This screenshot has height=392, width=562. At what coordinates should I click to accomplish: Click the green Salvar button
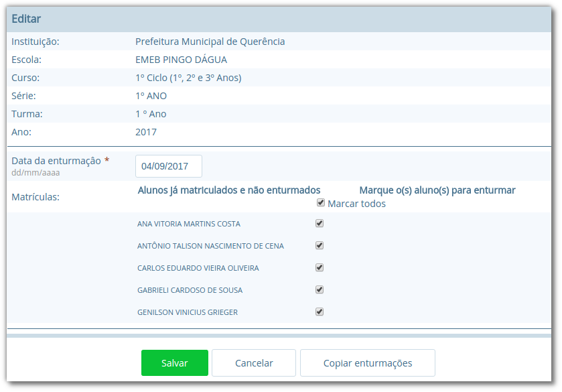pos(174,363)
